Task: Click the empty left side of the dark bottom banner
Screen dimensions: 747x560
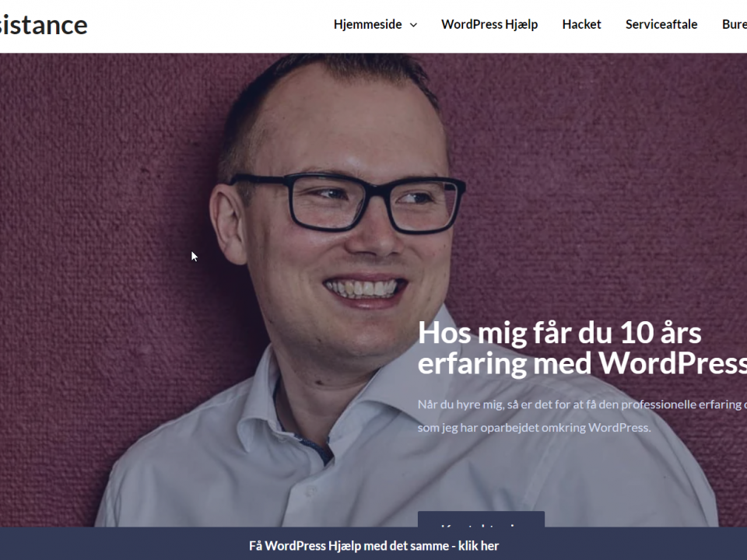Action: click(x=119, y=544)
